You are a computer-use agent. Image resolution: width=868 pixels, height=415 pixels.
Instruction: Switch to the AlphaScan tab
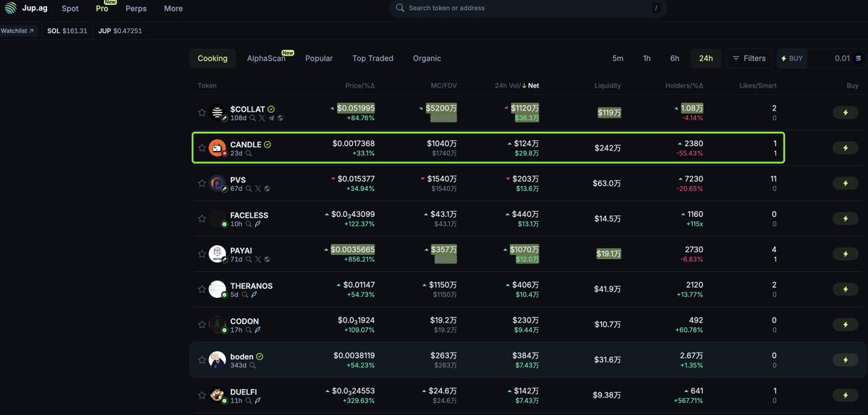(x=266, y=59)
